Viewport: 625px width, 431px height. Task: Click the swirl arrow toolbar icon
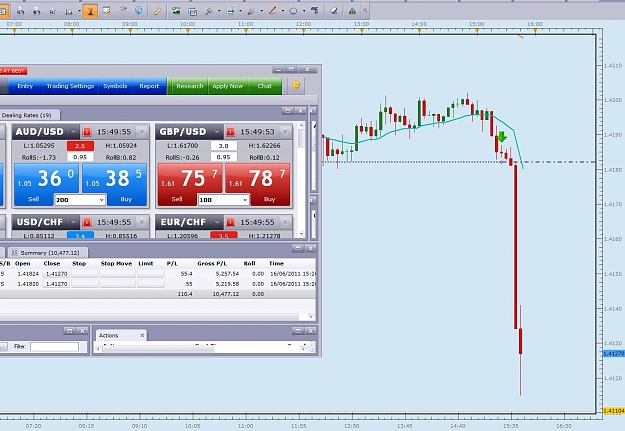pos(123,10)
